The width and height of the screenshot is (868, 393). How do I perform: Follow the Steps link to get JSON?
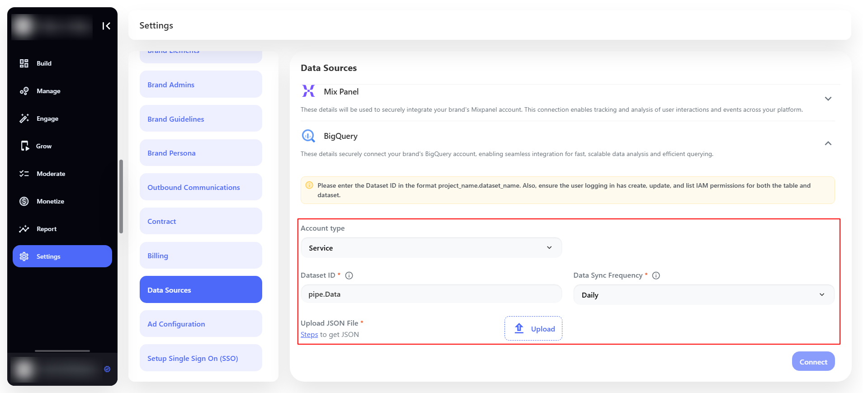[309, 335]
